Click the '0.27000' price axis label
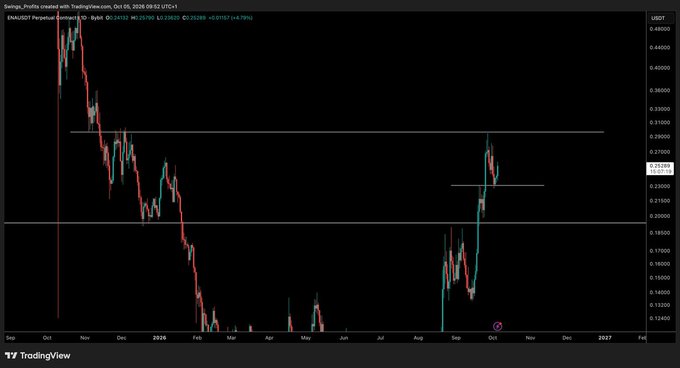Image resolution: width=680 pixels, height=368 pixels. tap(660, 152)
